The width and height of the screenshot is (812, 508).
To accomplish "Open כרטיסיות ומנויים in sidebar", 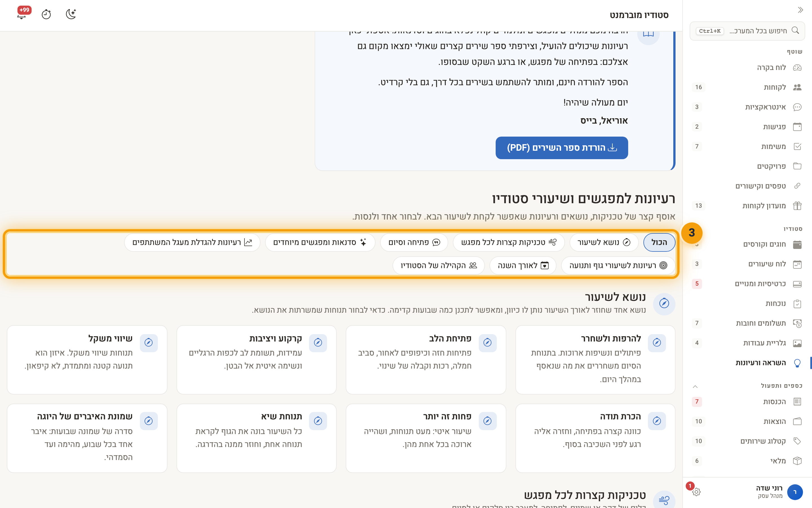I will click(x=747, y=284).
